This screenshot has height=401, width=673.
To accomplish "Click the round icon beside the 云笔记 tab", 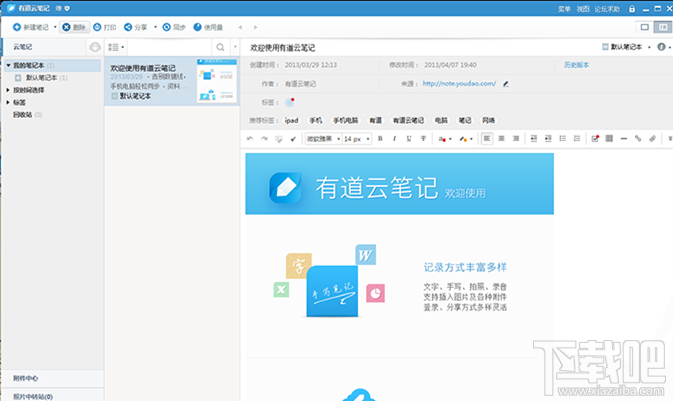I will coord(95,47).
